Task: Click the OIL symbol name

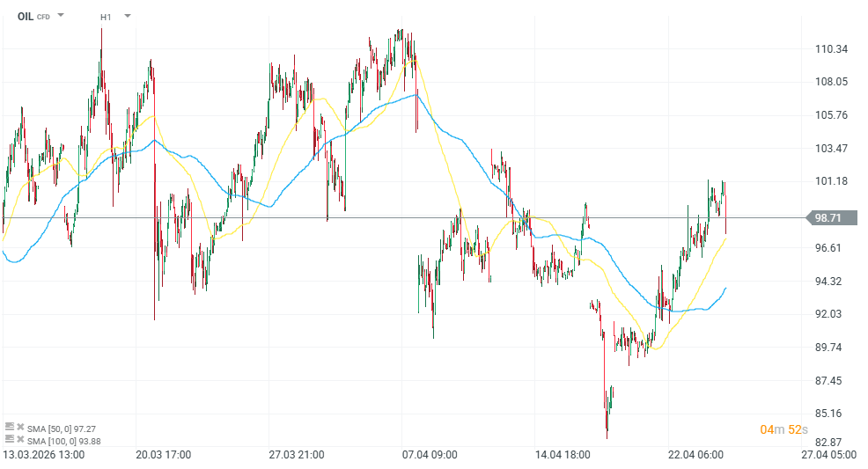Action: tap(26, 16)
